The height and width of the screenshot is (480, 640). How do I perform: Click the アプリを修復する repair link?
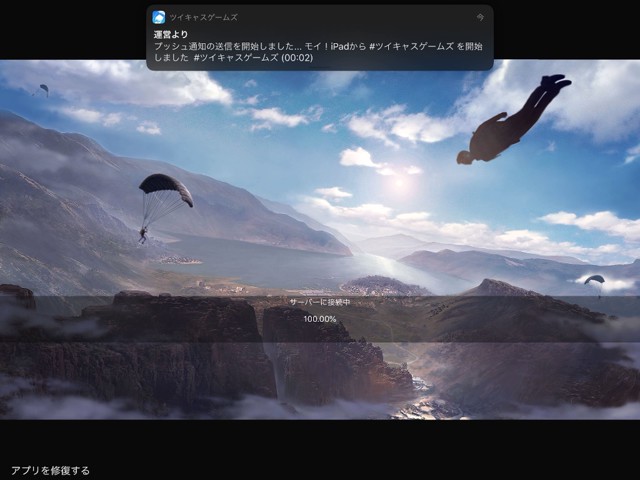[x=50, y=471]
